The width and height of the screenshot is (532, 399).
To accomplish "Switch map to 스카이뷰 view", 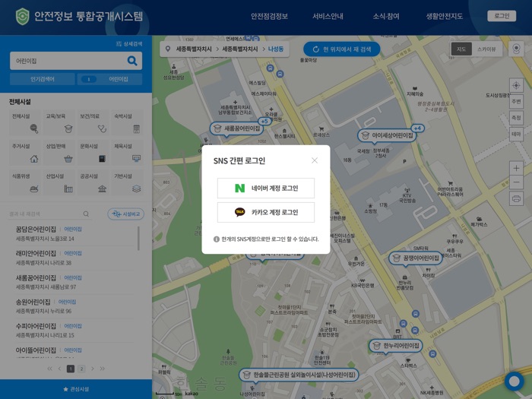I will pyautogui.click(x=486, y=49).
